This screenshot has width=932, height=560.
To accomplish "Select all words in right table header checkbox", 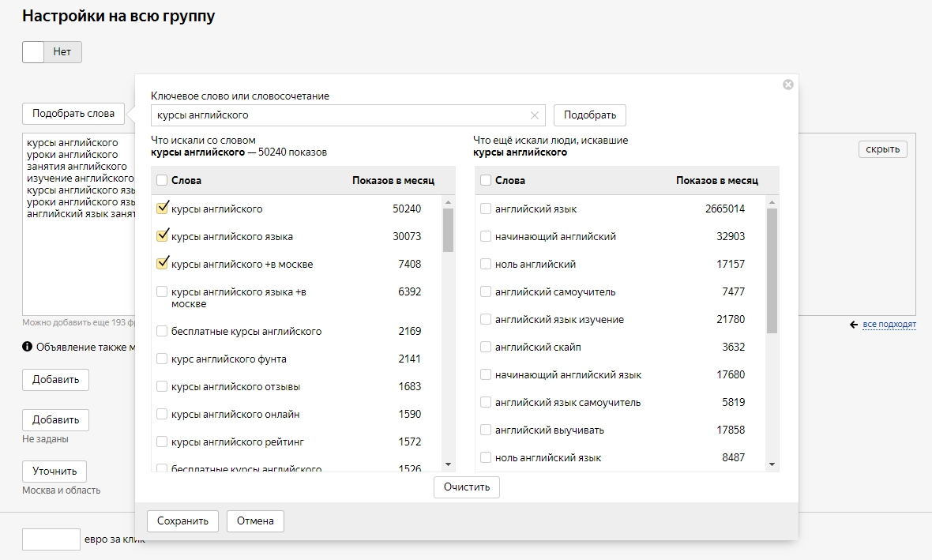I will [x=486, y=180].
